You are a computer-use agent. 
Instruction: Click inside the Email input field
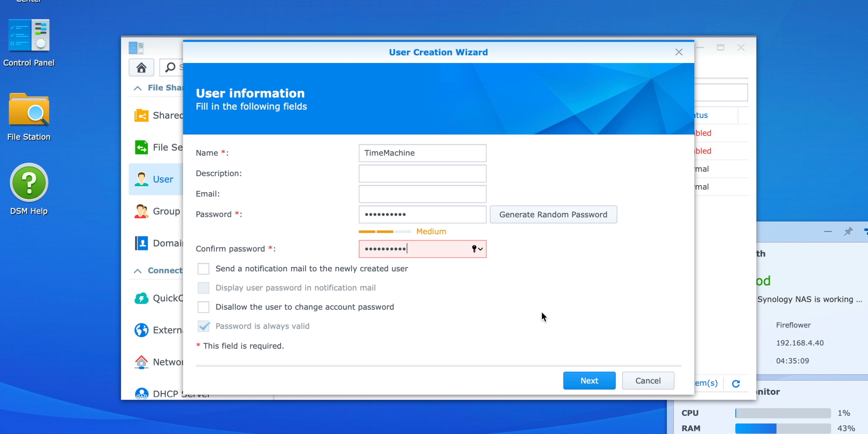point(422,194)
